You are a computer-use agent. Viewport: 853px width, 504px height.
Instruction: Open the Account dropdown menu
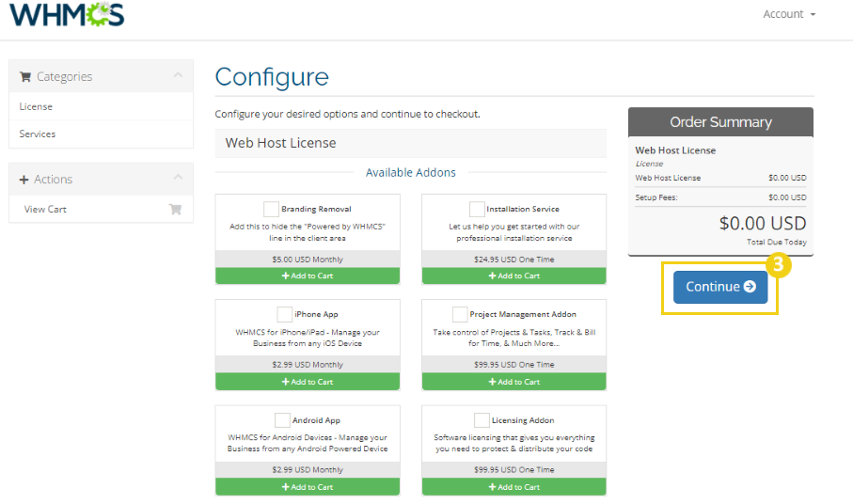tap(789, 14)
